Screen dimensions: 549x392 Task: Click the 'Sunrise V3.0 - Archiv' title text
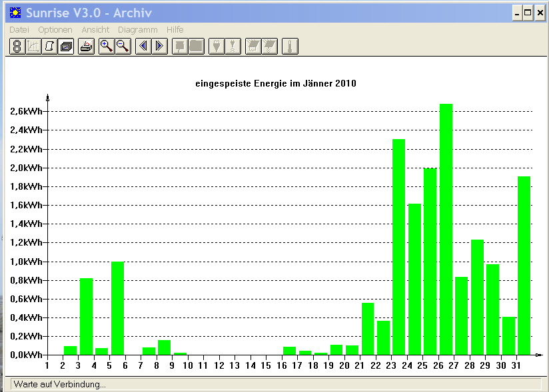[x=89, y=13]
